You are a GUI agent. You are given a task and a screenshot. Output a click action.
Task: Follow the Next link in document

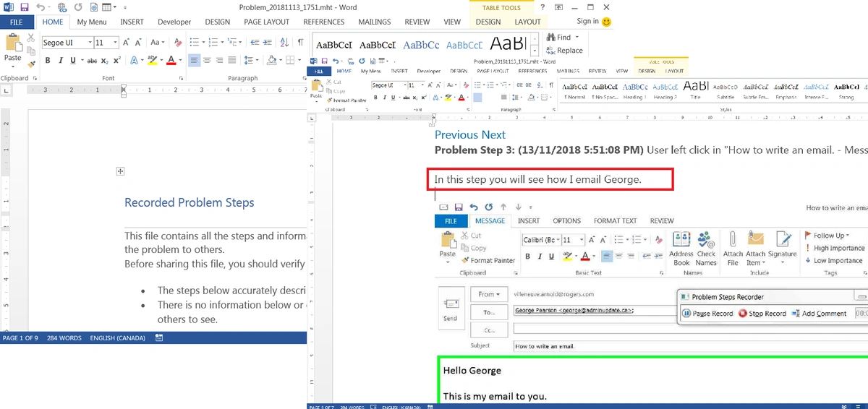493,134
